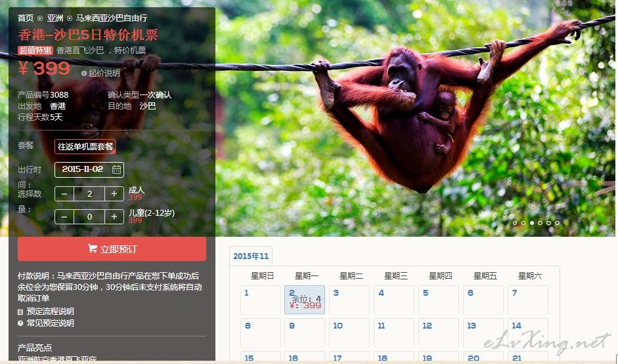
Task: Open the 马来西亚沙巴自由行 breadcrumb link
Action: point(112,18)
